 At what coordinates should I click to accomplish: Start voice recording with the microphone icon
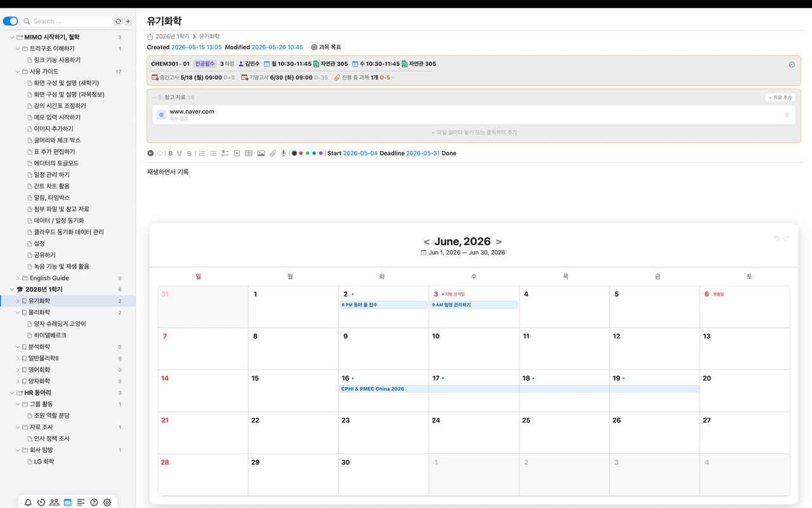click(284, 153)
